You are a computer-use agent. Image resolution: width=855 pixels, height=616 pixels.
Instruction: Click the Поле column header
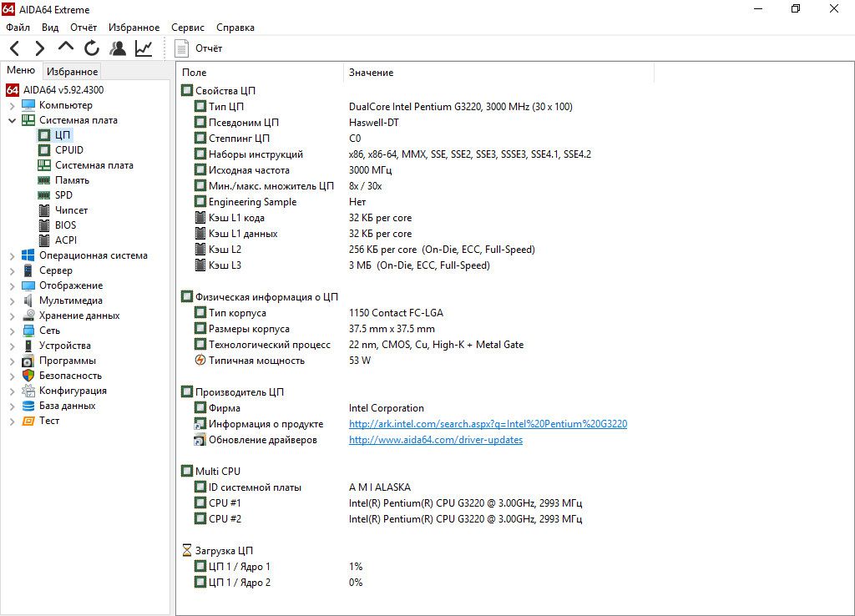(261, 73)
